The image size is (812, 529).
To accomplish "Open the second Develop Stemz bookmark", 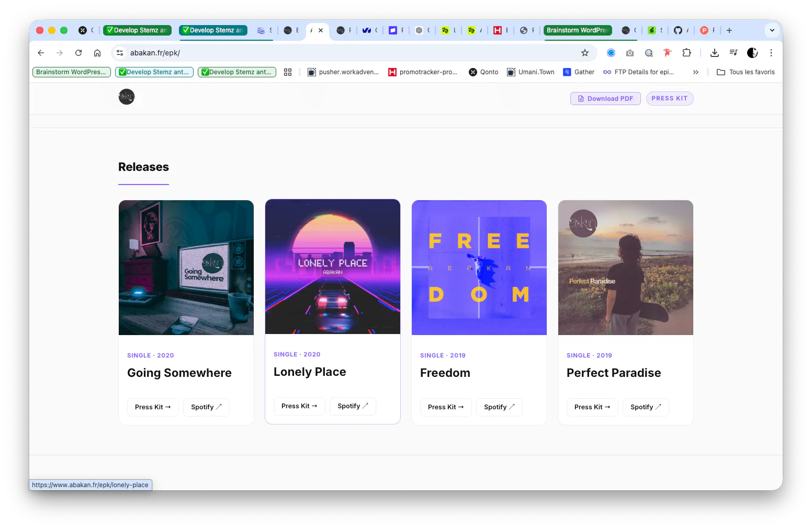I will [237, 72].
